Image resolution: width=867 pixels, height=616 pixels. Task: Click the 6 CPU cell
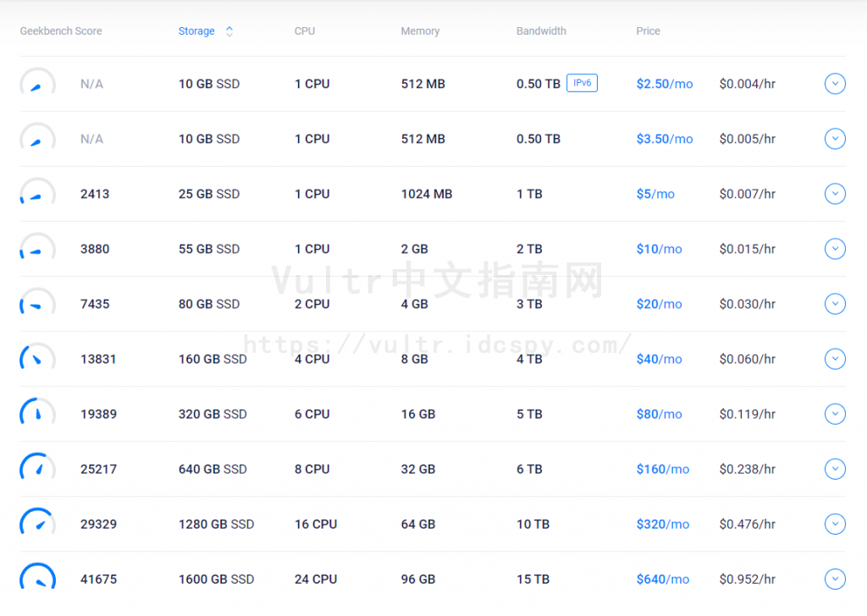click(x=312, y=414)
